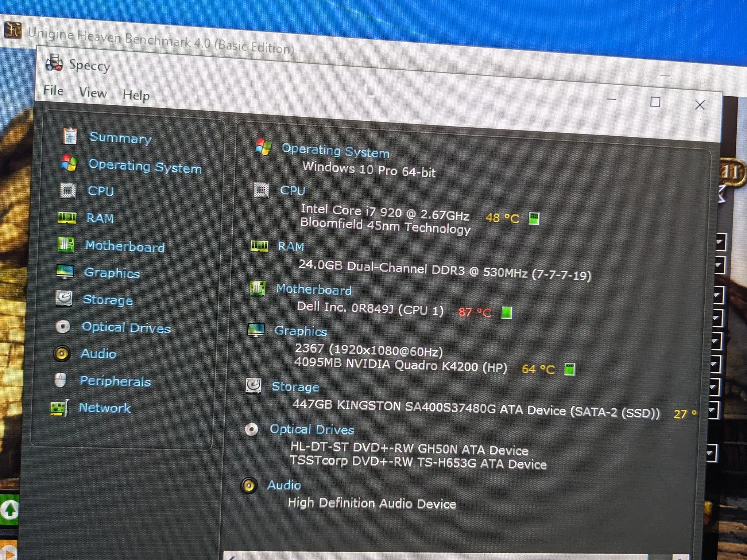Click the graphics temperature indicator beside 64 °C
This screenshot has height=560, width=747.
(x=570, y=369)
